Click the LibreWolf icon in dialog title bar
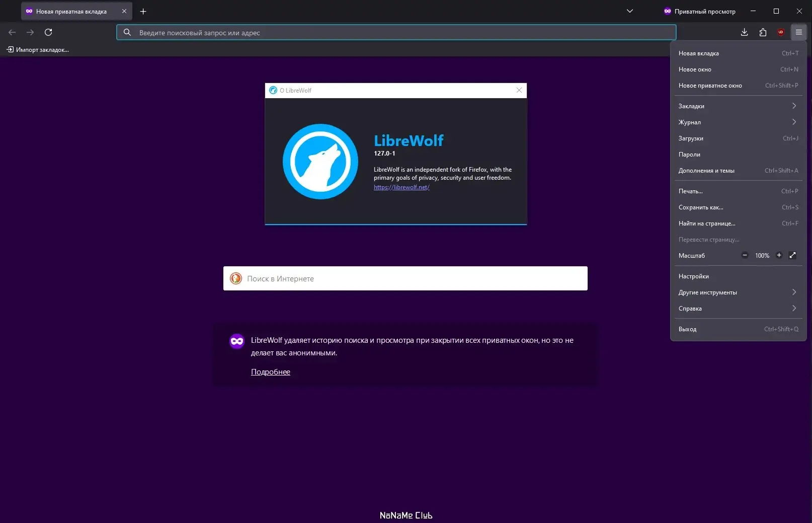This screenshot has height=523, width=812. [x=273, y=90]
